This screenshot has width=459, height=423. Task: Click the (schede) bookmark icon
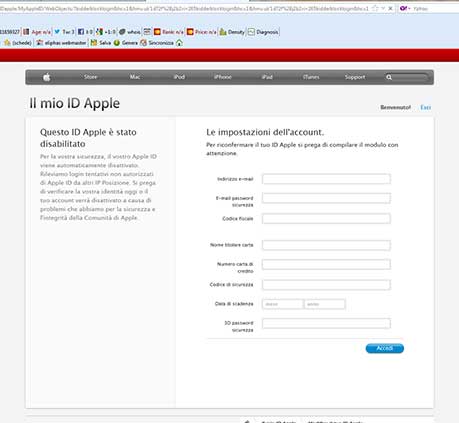[7, 43]
